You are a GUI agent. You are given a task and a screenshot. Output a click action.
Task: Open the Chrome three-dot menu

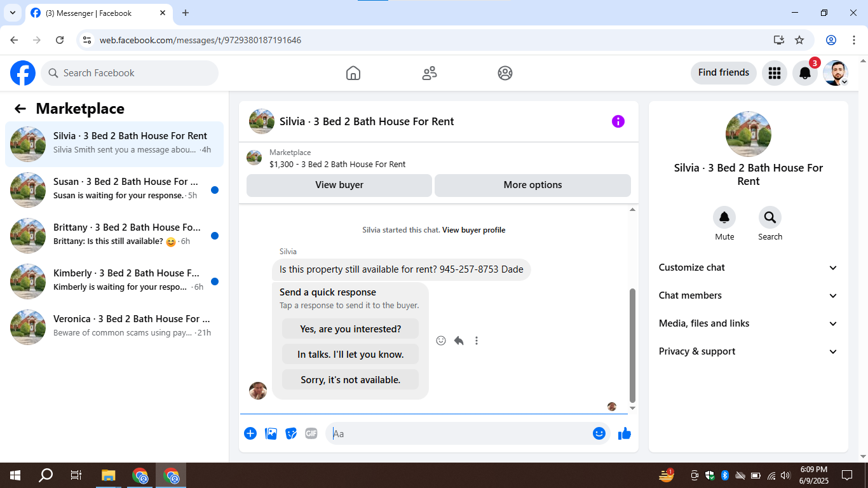coord(854,40)
